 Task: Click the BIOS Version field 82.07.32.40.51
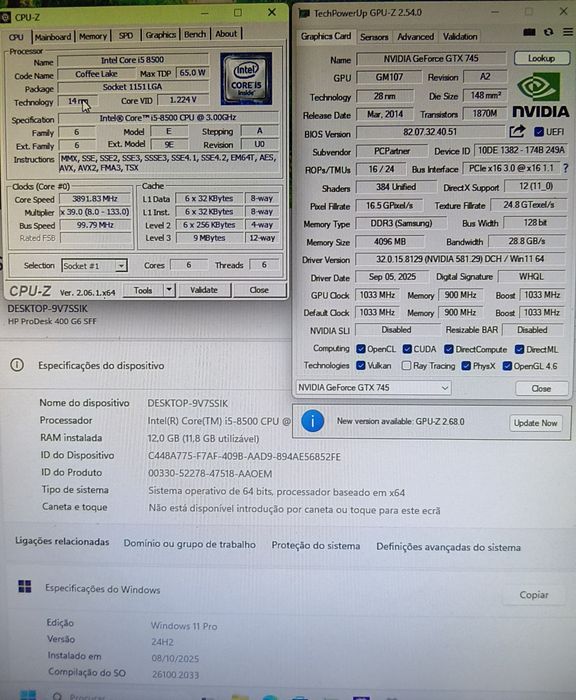pyautogui.click(x=430, y=132)
